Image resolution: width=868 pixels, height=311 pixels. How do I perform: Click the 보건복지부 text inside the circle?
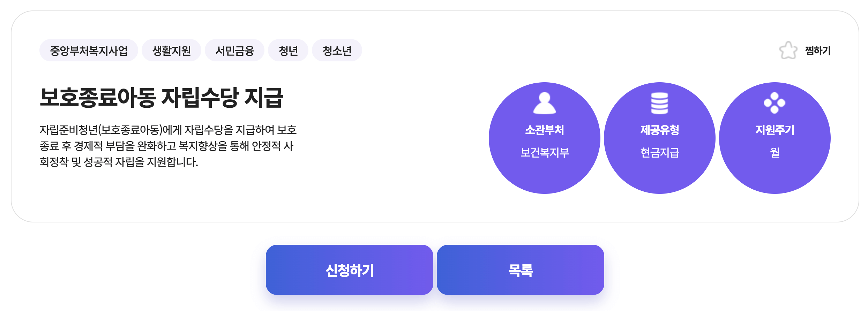544,153
